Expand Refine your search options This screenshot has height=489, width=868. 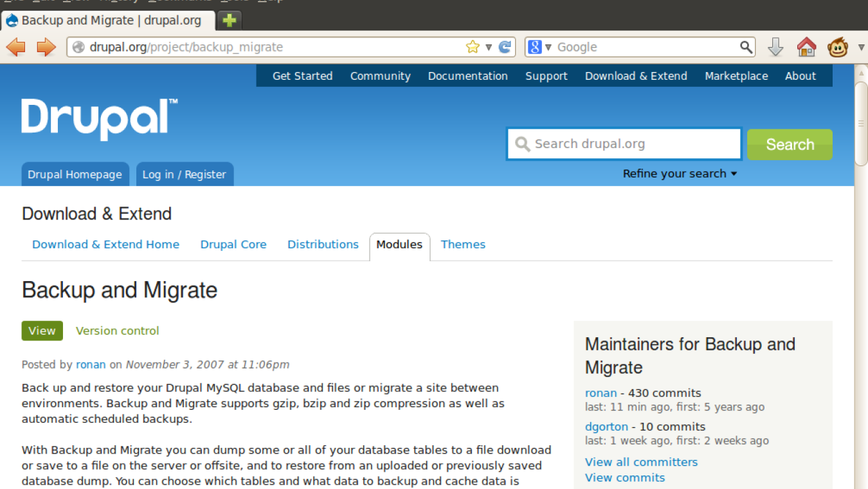pyautogui.click(x=680, y=174)
